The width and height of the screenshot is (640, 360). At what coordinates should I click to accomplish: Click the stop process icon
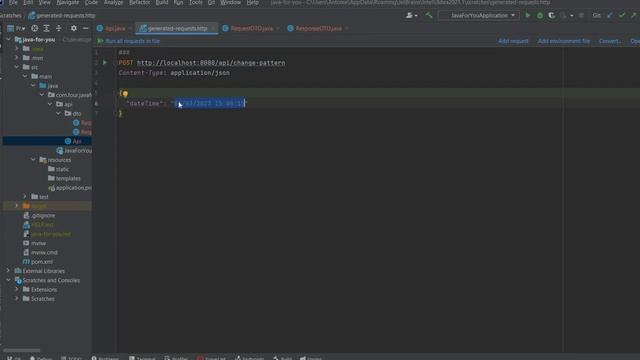pos(581,16)
